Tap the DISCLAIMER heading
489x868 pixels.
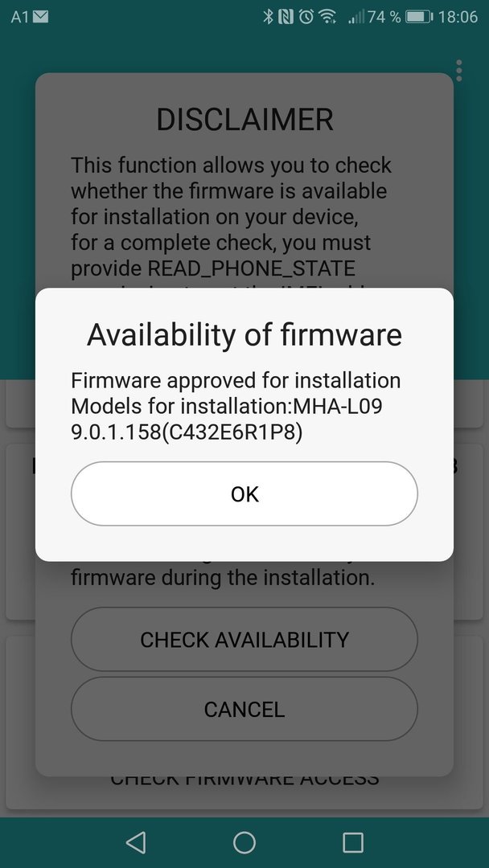tap(244, 120)
